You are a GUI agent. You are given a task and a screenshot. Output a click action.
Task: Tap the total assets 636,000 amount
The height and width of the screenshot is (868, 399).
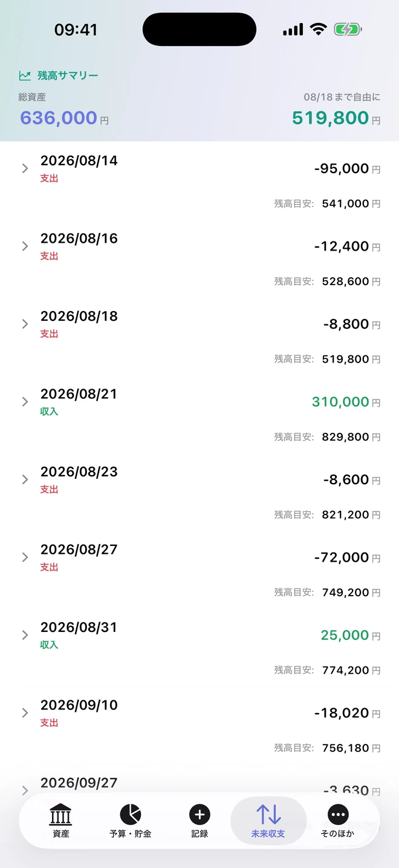pos(59,117)
